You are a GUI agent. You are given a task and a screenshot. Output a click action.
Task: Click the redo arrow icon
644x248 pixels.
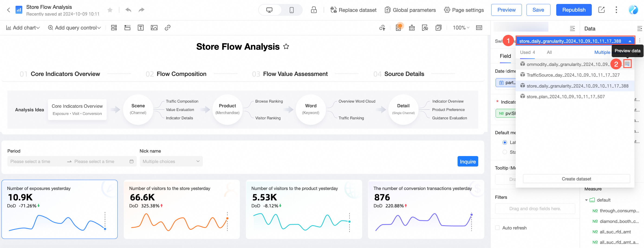pyautogui.click(x=142, y=10)
